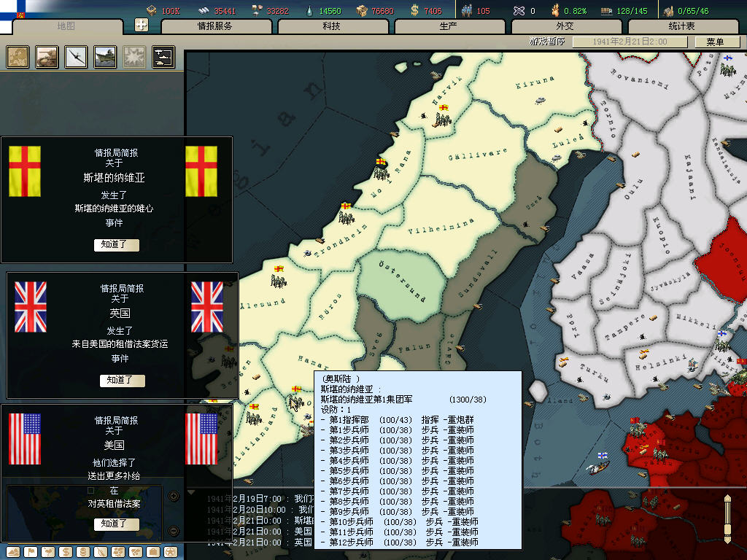This screenshot has width=747, height=560.
Task: Click the message log scroll slider at bottom right
Action: (727, 518)
